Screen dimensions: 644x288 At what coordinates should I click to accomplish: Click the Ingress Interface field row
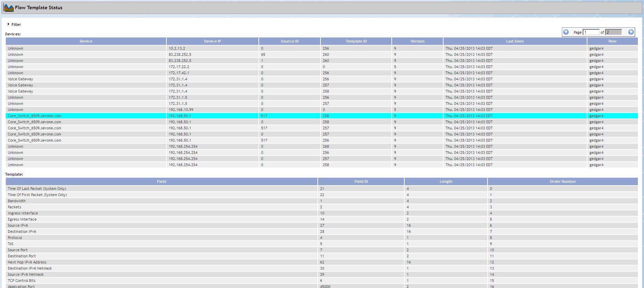322,213
